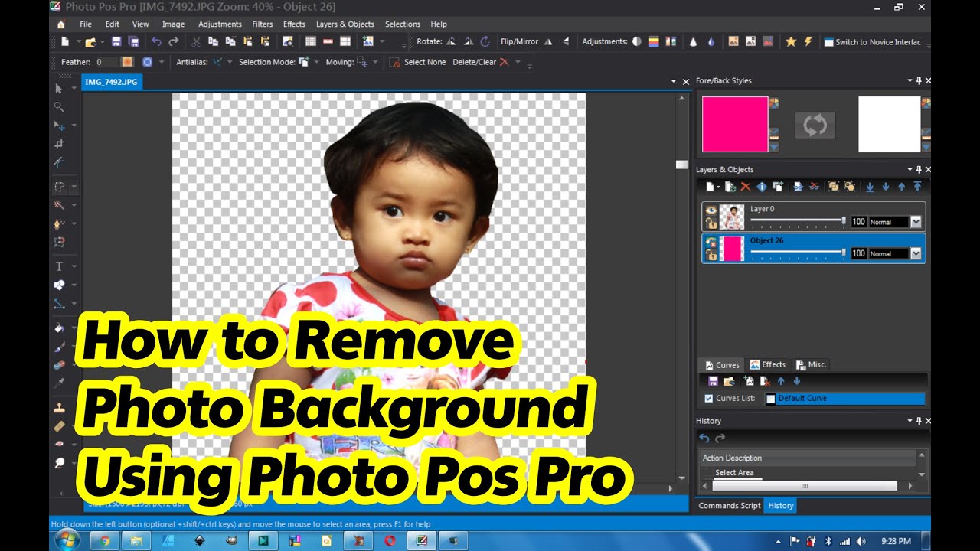Image resolution: width=980 pixels, height=551 pixels.
Task: Toggle Switch to Novice Interface
Action: point(872,42)
